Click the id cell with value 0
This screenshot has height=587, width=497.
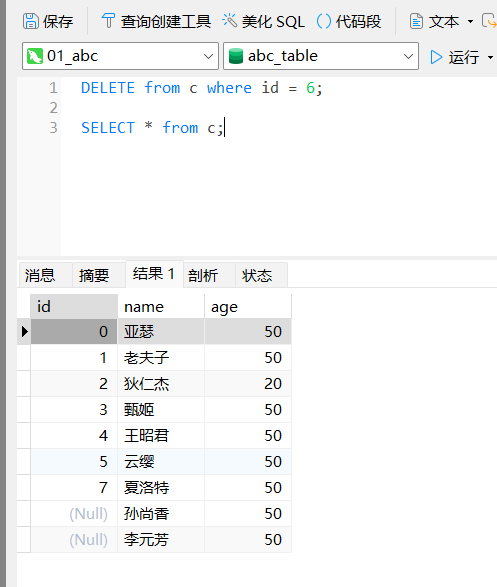74,332
